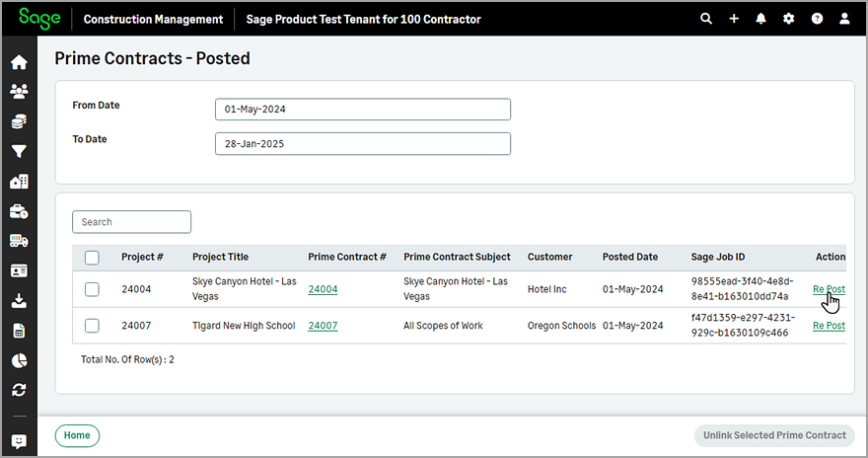Image resolution: width=868 pixels, height=458 pixels.
Task: Open the document calculator sidebar icon
Action: tap(19, 331)
